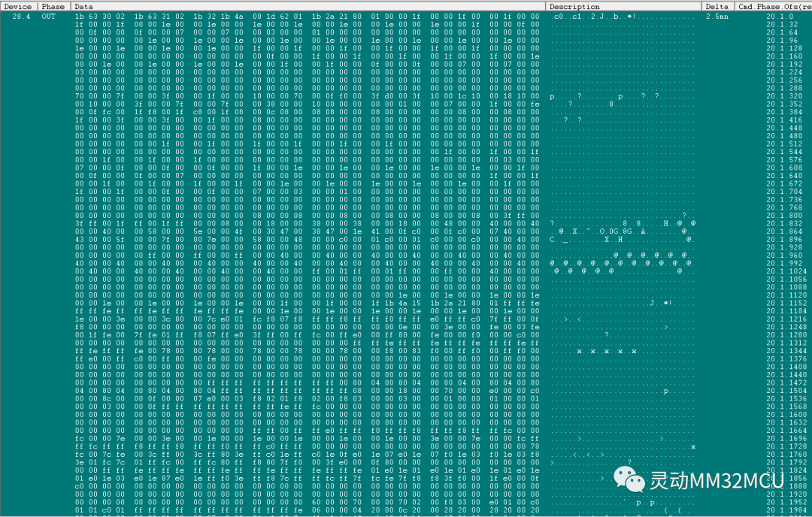The image size is (812, 517).
Task: Click the device address value 28.4
Action: click(20, 16)
